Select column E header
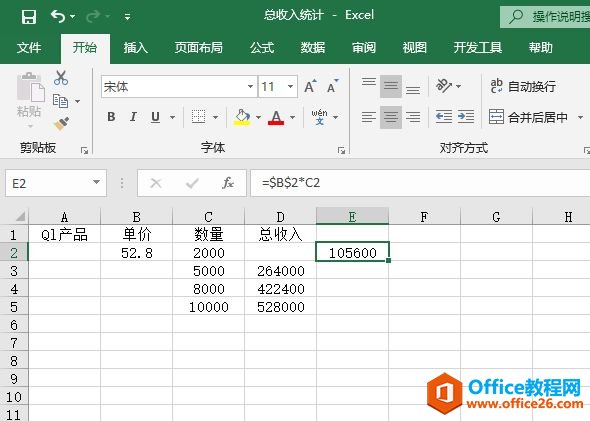The height and width of the screenshot is (421, 590). click(x=352, y=217)
